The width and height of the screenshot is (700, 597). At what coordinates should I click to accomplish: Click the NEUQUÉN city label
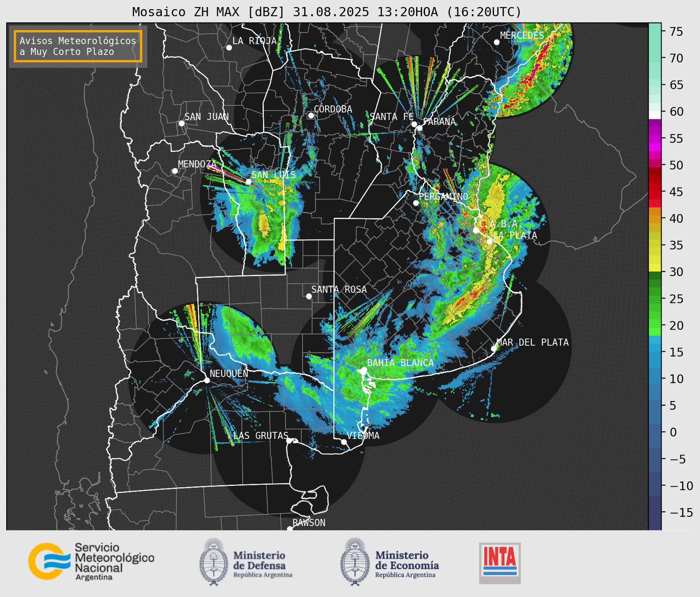pyautogui.click(x=229, y=373)
